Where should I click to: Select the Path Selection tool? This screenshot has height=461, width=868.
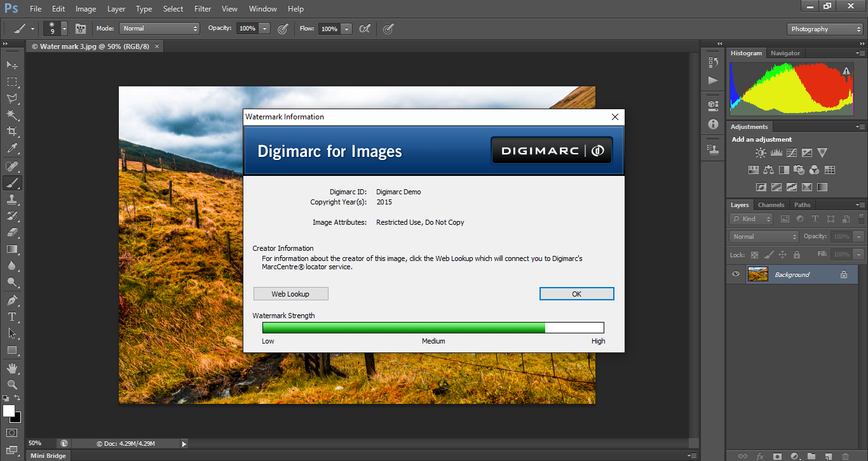pyautogui.click(x=12, y=333)
